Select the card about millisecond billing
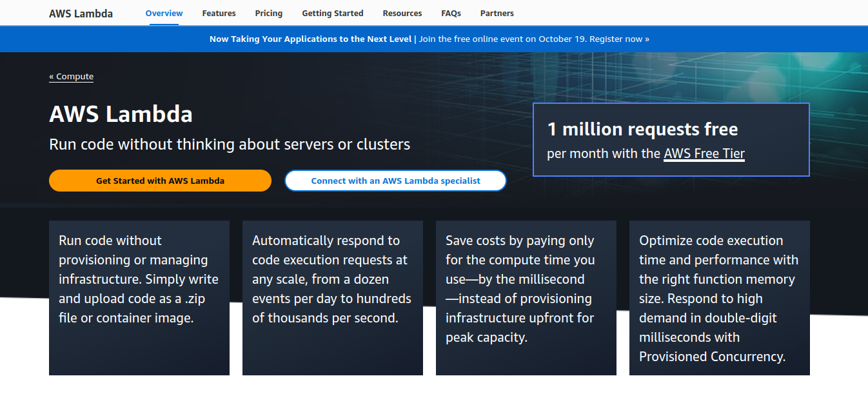Screen dimensions: 868x405 point(526,297)
